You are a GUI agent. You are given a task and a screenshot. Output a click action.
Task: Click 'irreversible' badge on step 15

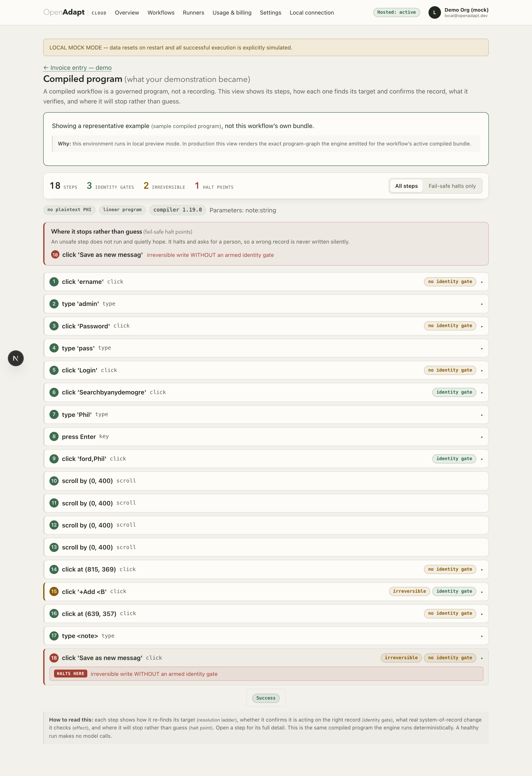pyautogui.click(x=409, y=591)
